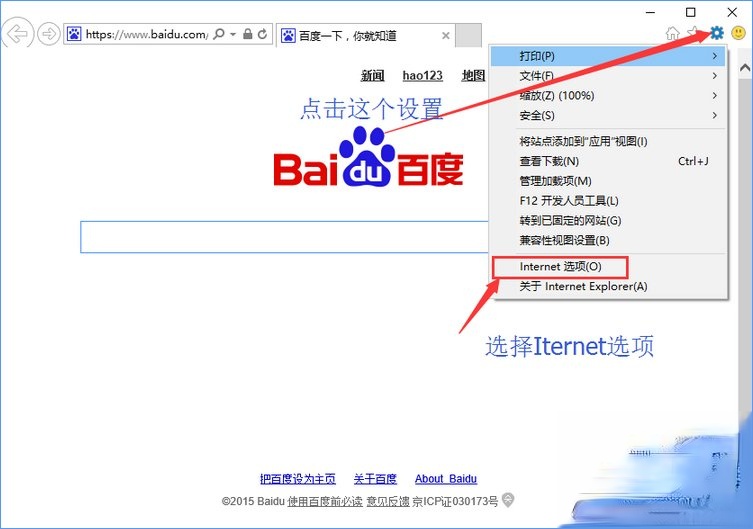Maximize the browser window
This screenshot has width=753, height=529.
pyautogui.click(x=691, y=12)
